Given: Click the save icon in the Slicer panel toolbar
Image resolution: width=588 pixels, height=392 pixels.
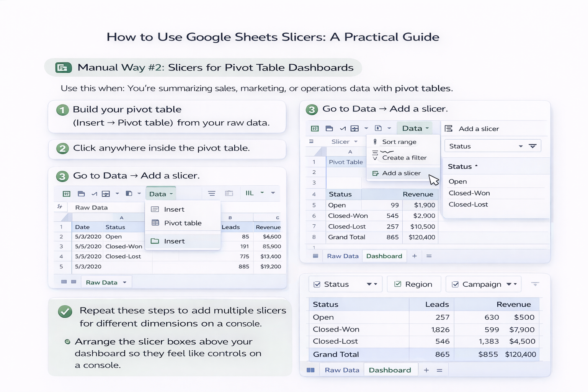Looking at the screenshot, I should [x=329, y=128].
